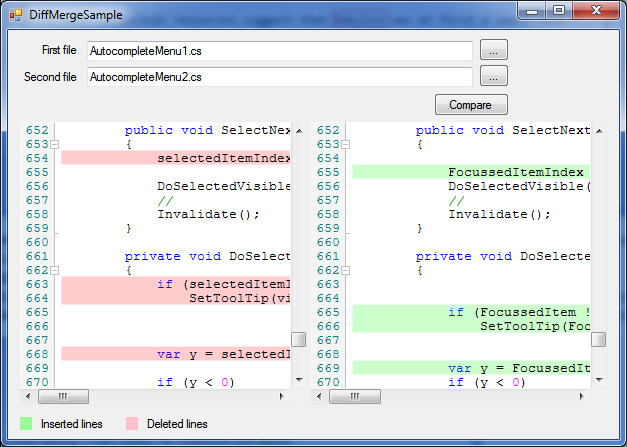Collapse the line 662 block in left pane

coord(55,270)
